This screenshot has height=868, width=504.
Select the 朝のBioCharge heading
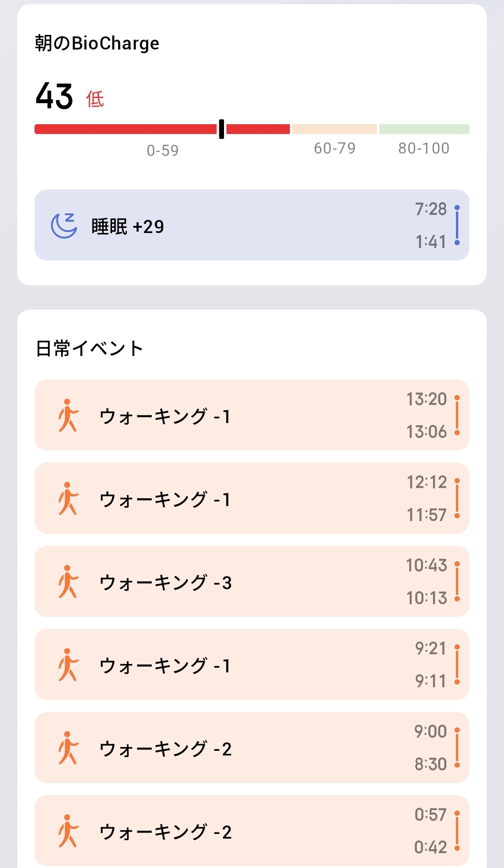[97, 43]
